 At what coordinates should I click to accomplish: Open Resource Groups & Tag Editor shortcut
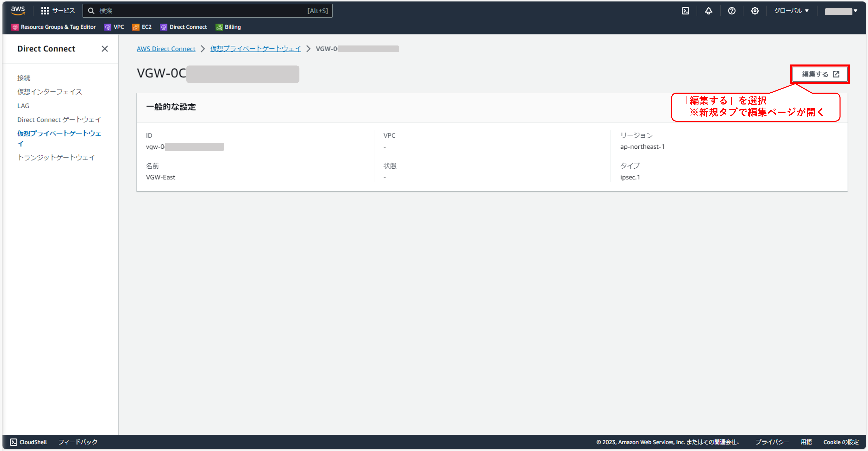[54, 27]
